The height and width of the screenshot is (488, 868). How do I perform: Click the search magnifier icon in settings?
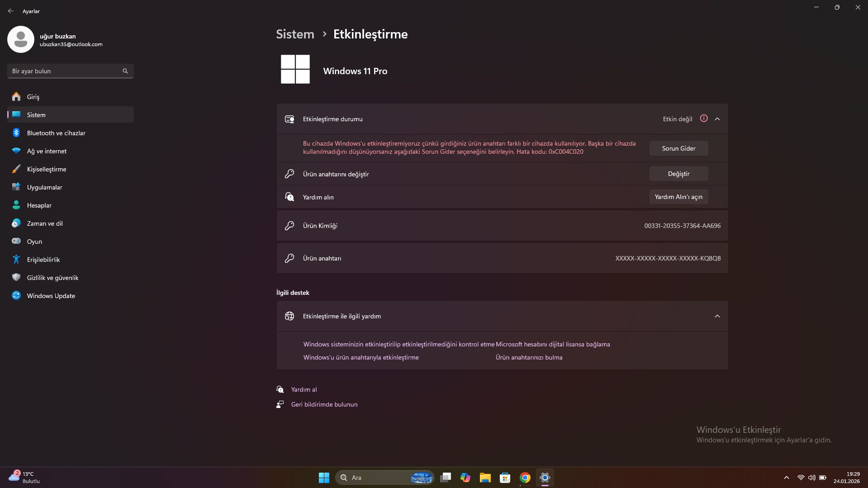click(125, 71)
